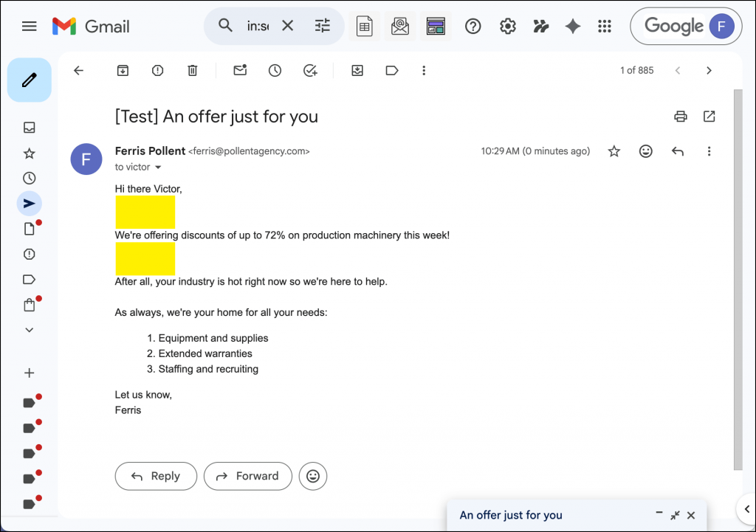Open the toolbar More options menu
The height and width of the screenshot is (532, 756).
tap(424, 71)
